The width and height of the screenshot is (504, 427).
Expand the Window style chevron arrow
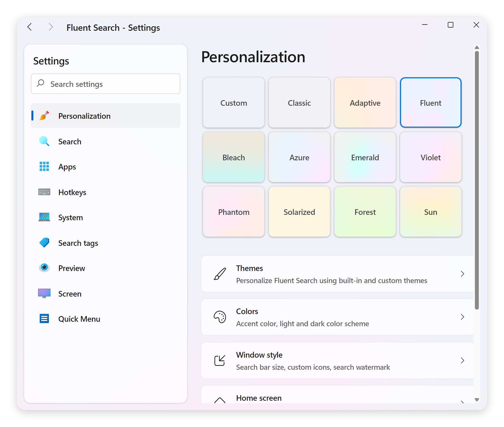coord(462,360)
